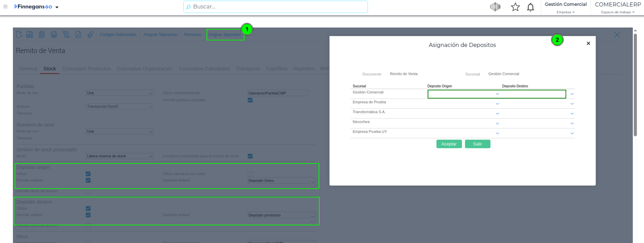Click the paperclip attachment icon

(x=90, y=34)
